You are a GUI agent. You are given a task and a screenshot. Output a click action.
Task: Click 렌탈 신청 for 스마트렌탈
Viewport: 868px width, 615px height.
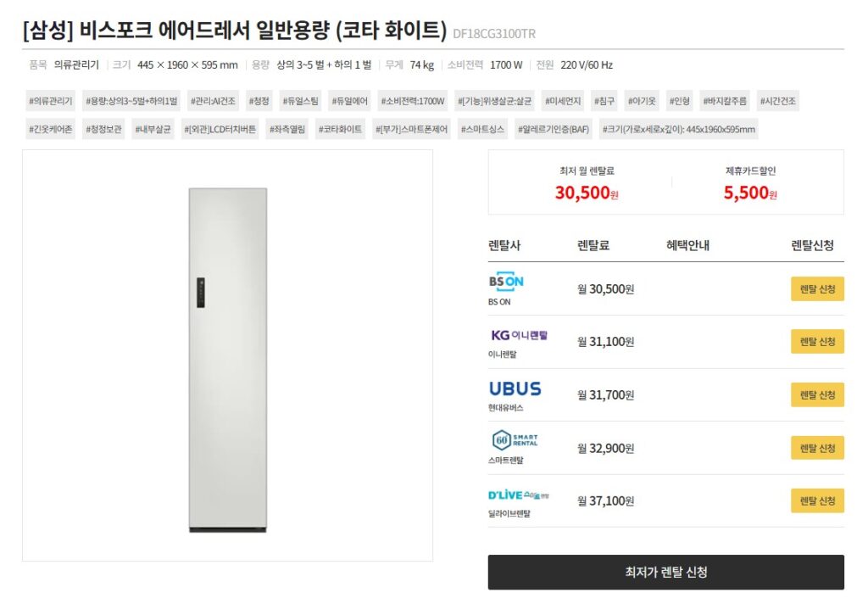816,447
